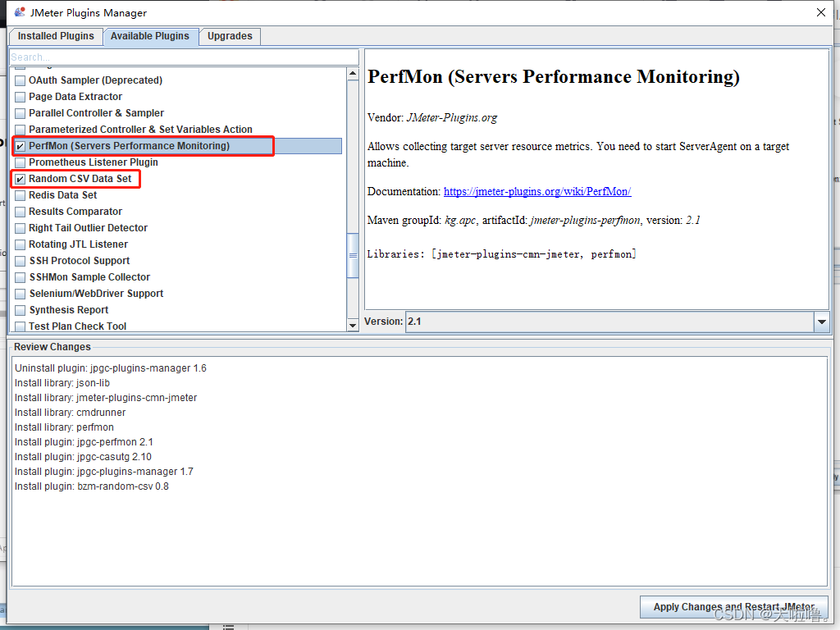Viewport: 840px width, 630px height.
Task: Check the SSH Protocol Support checkbox
Action: click(x=21, y=261)
